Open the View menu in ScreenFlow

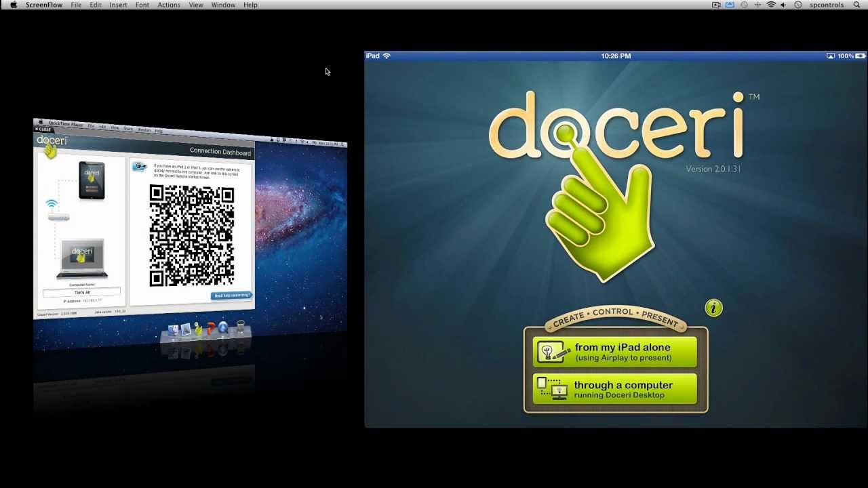196,5
